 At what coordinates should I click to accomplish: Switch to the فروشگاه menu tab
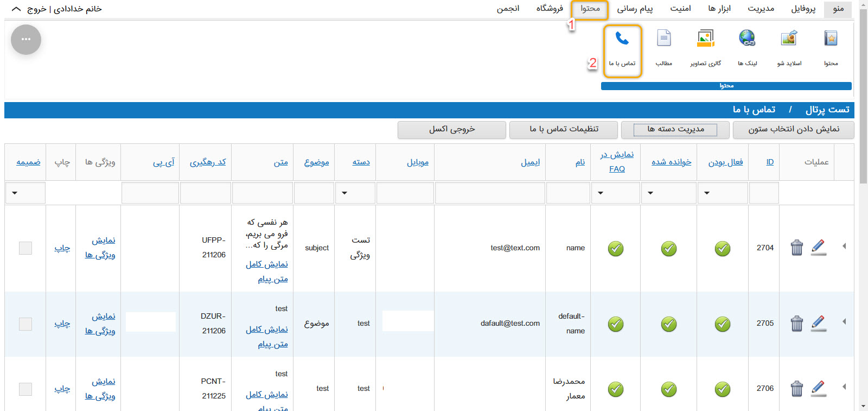pyautogui.click(x=550, y=9)
